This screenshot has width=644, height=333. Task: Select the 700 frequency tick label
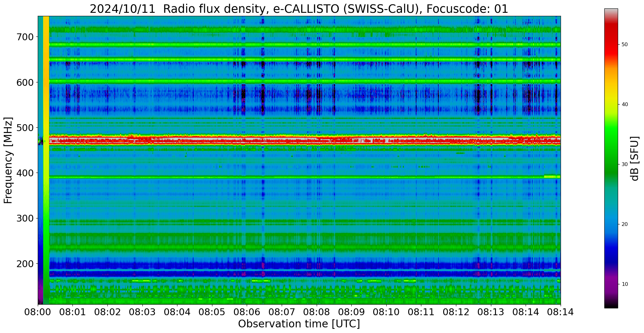[24, 37]
